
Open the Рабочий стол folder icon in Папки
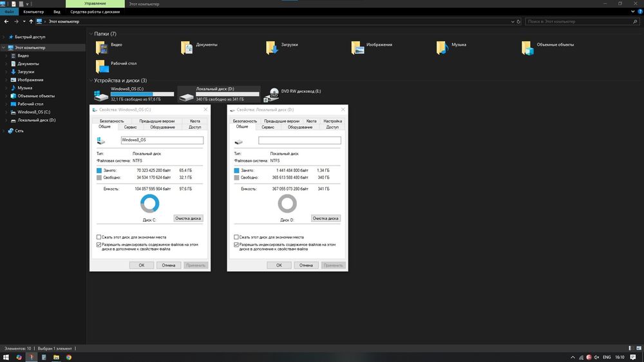102,66
